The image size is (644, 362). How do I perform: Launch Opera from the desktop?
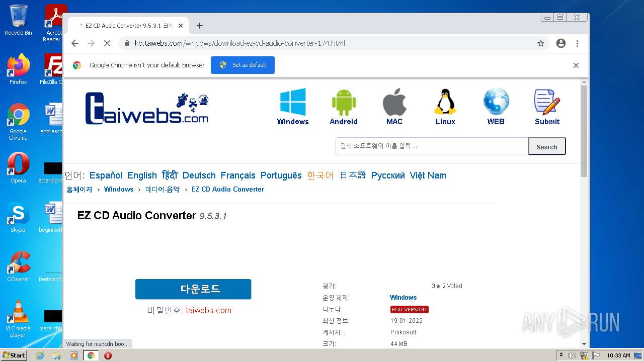pos(18,168)
